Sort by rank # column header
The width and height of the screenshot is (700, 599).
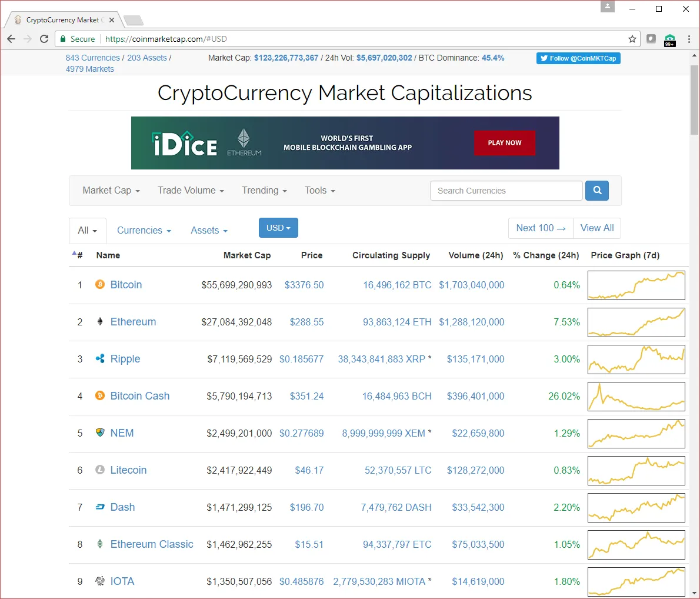pyautogui.click(x=78, y=255)
